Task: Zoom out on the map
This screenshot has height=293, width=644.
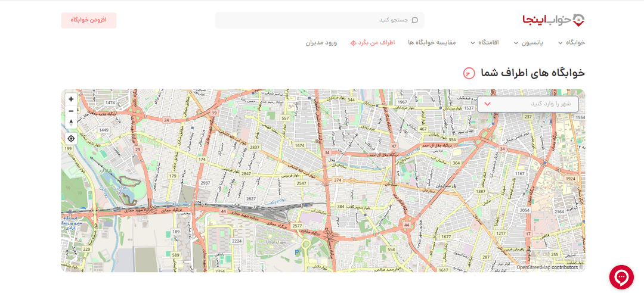Action: click(71, 111)
